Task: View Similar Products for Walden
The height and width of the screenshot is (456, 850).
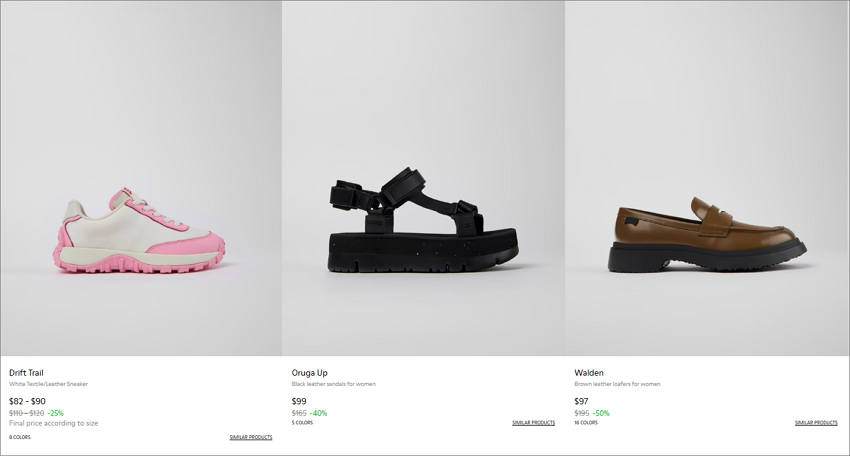Action: (x=816, y=422)
